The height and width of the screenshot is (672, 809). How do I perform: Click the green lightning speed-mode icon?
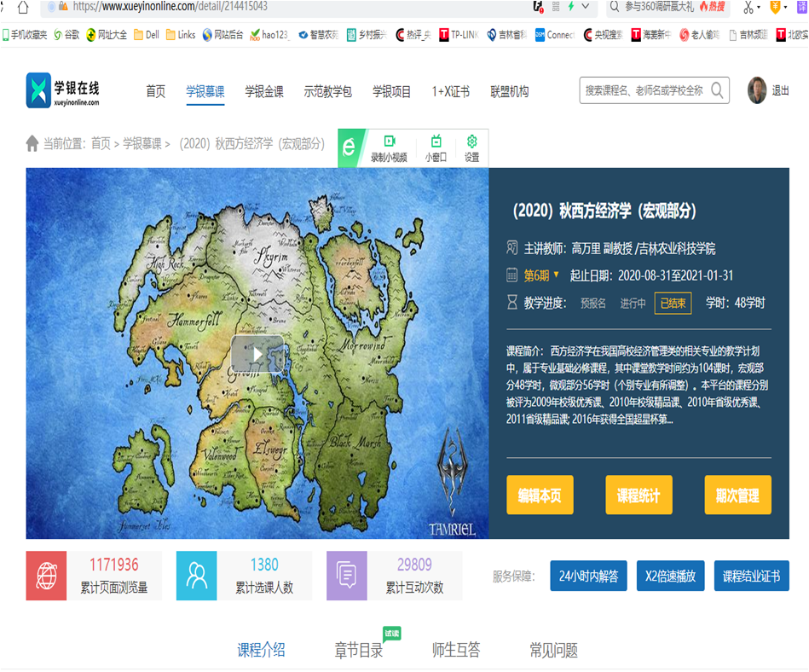571,7
